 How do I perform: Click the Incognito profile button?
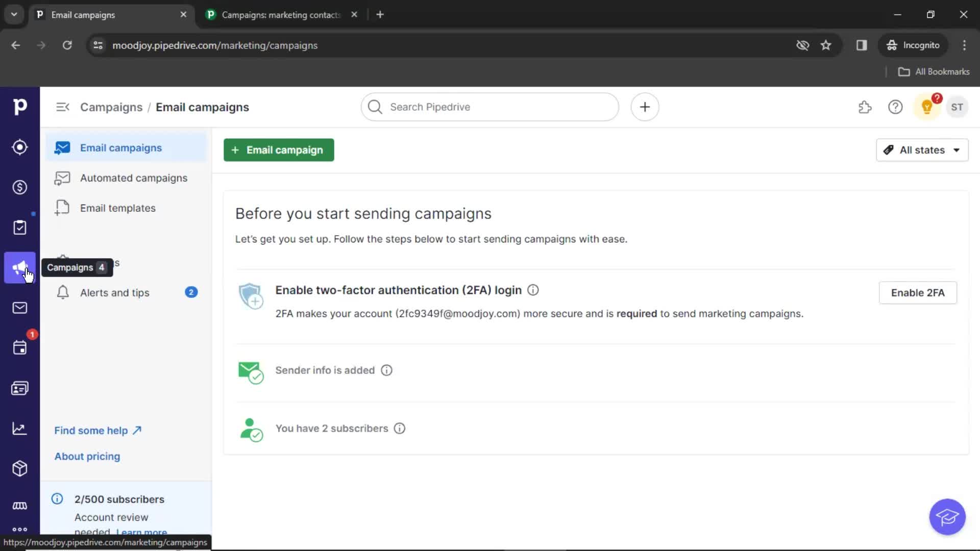(x=913, y=45)
